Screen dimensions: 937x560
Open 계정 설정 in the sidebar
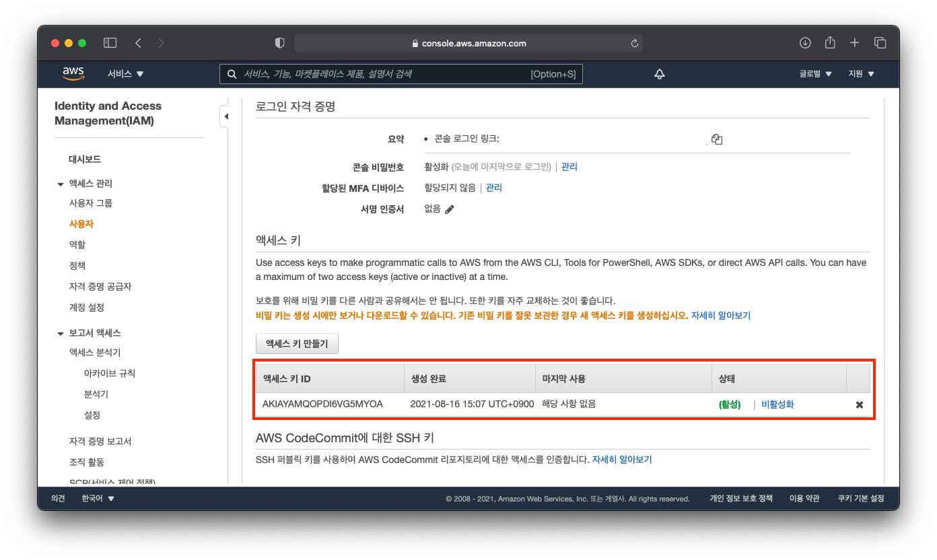(x=87, y=308)
